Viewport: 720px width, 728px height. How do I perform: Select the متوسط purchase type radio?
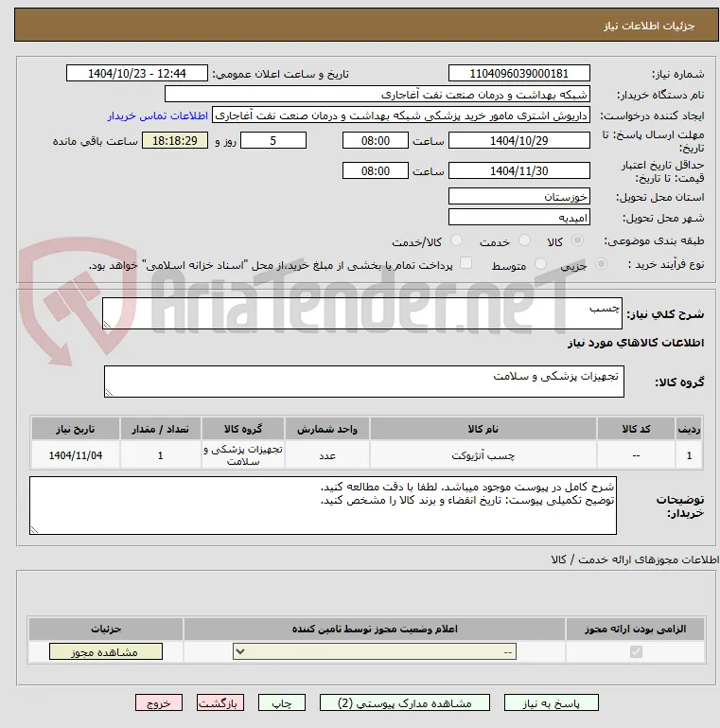pos(540,264)
